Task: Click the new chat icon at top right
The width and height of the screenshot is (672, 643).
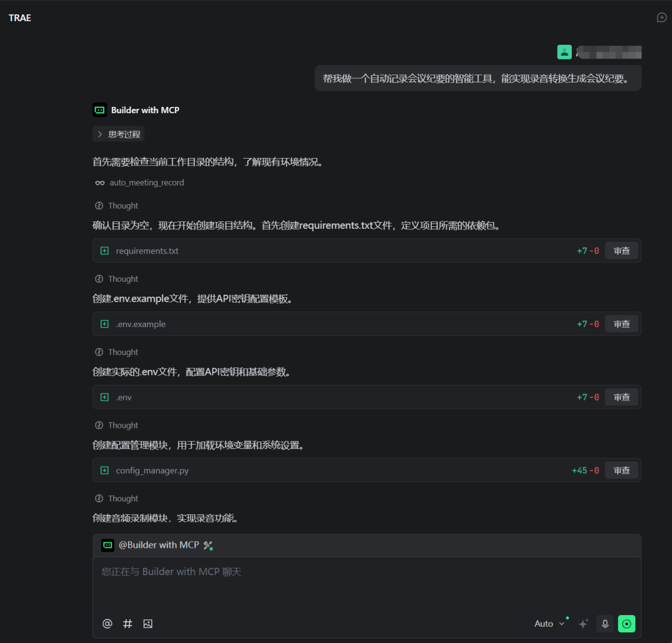Action: tap(661, 17)
